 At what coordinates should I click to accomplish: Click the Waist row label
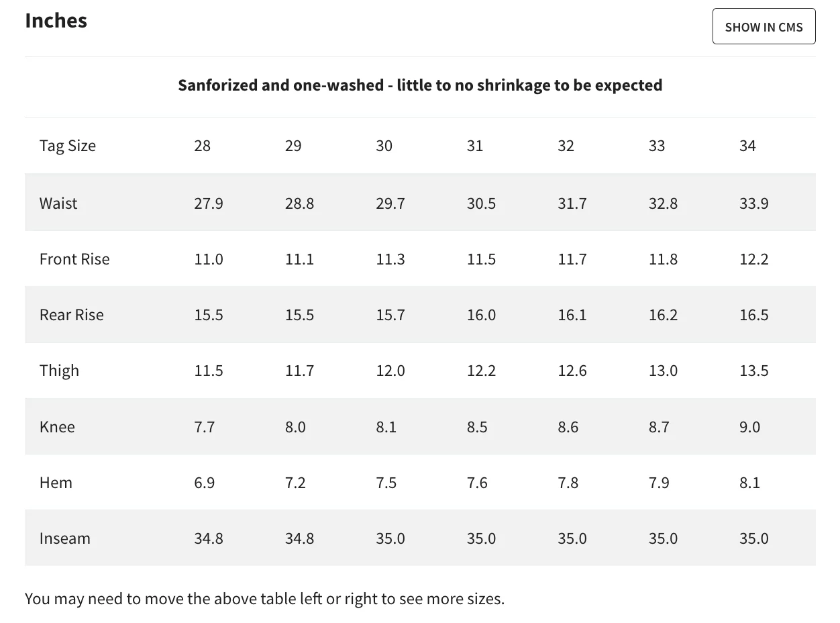58,203
